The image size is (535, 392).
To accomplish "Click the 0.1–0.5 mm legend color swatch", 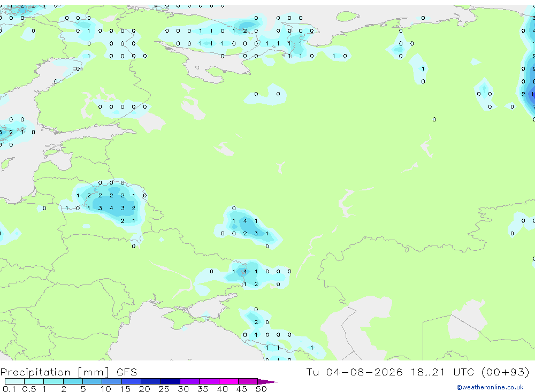I will click(14, 381).
